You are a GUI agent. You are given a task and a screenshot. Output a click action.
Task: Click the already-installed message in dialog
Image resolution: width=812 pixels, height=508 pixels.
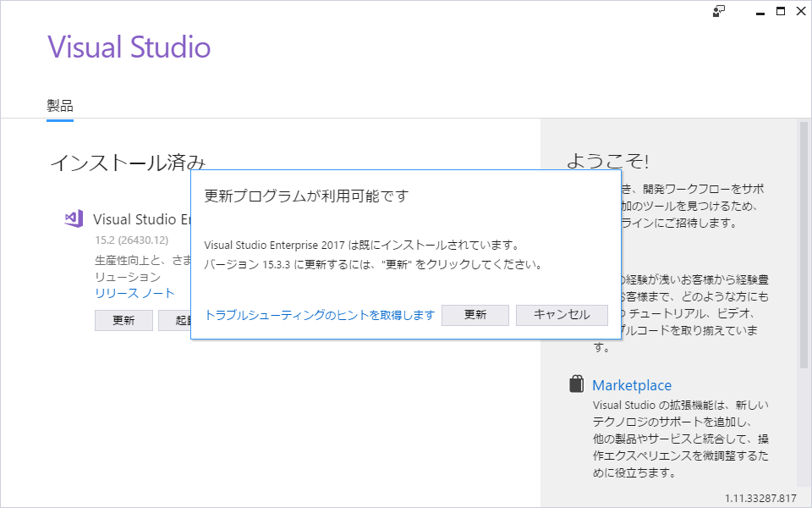361,245
